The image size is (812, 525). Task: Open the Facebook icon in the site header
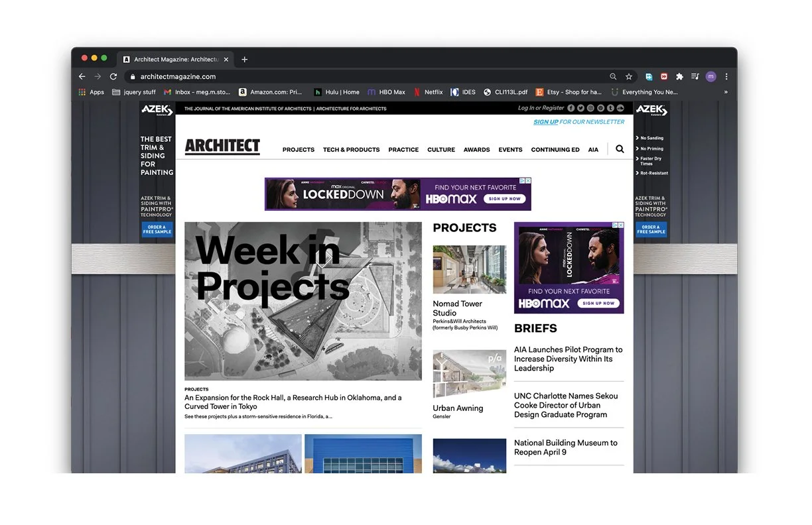coord(571,108)
